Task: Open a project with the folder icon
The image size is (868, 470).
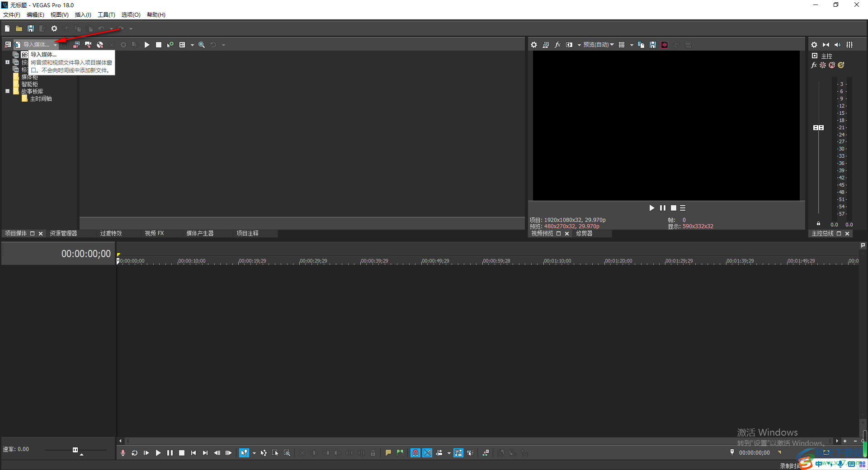Action: [19, 28]
